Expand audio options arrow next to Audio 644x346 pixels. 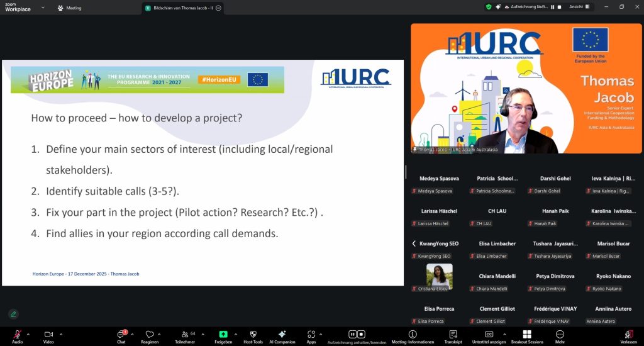pos(30,334)
